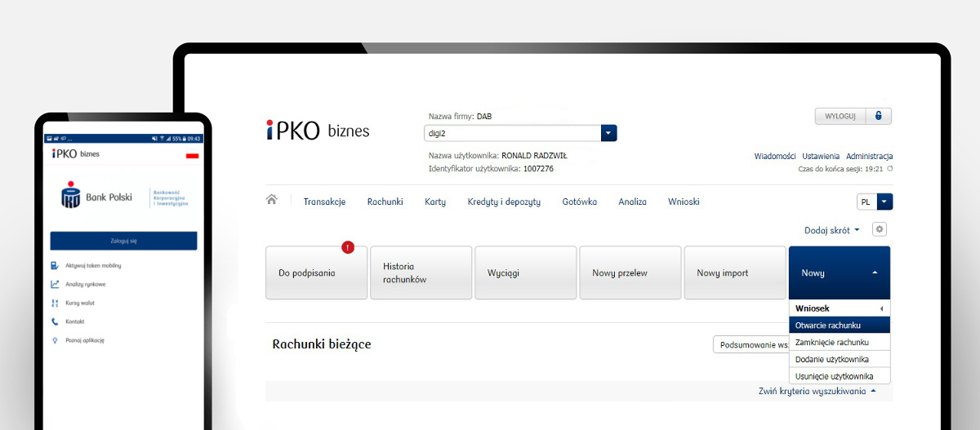
Task: Click the user name RONALD RADZWIŁ
Action: tap(534, 155)
